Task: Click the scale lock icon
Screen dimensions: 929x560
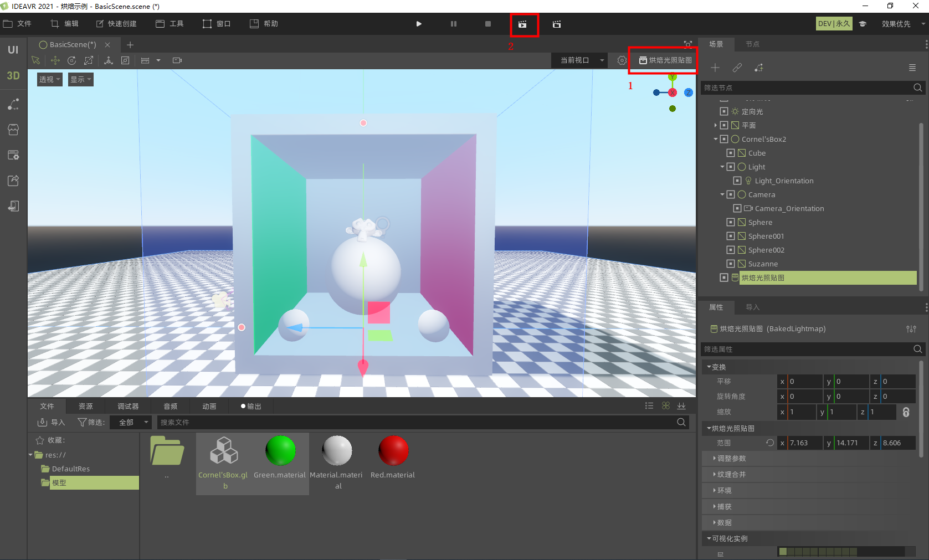Action: coord(906,412)
